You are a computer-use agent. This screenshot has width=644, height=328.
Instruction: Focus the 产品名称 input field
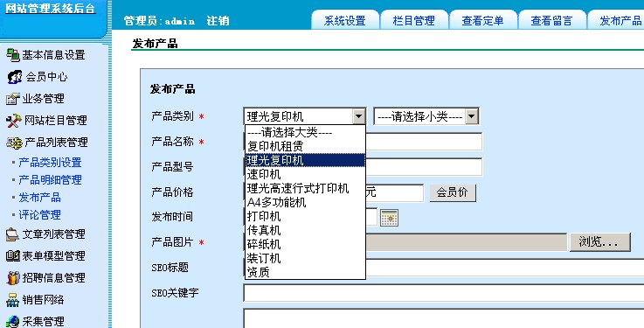tap(424, 142)
